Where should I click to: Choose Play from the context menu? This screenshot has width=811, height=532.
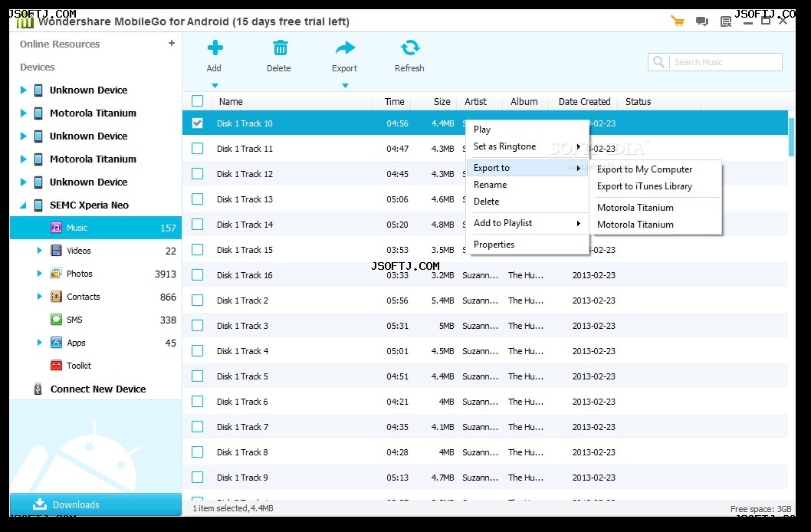pyautogui.click(x=527, y=130)
